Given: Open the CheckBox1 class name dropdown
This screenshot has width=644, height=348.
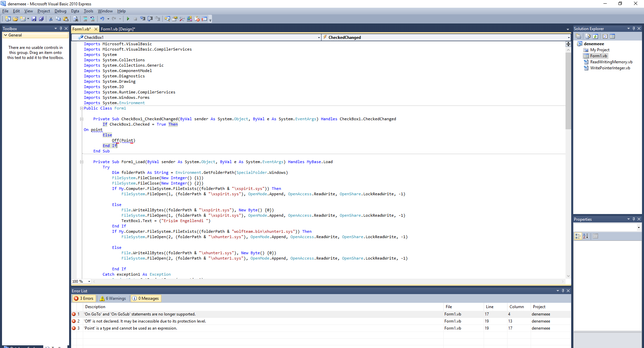Looking at the screenshot, I should 319,38.
